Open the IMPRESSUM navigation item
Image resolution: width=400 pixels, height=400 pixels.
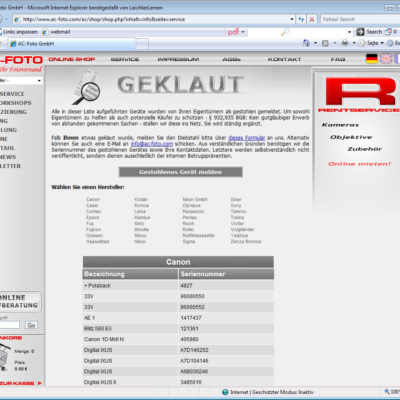[x=178, y=59]
